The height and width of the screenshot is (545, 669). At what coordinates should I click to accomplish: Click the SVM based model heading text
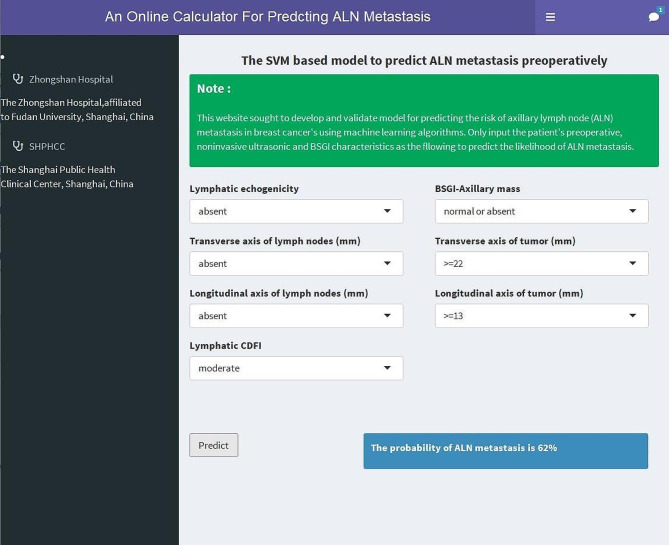[424, 61]
